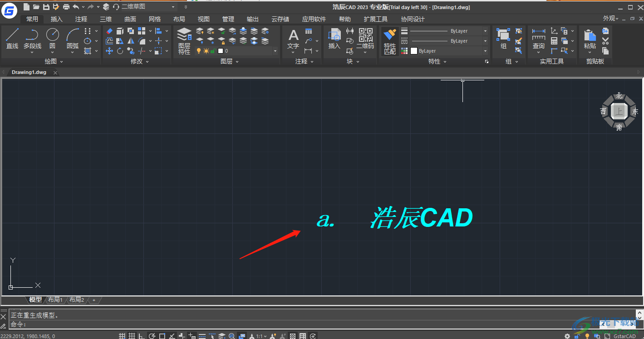
Task: Click the Mirror tool in 修改 panel
Action: tap(131, 41)
